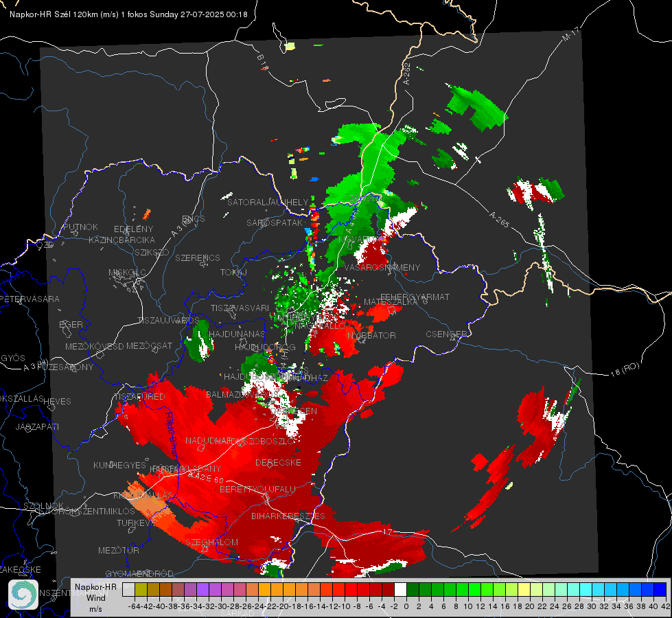
Task: Click the A-262 road label
Action: click(x=407, y=74)
